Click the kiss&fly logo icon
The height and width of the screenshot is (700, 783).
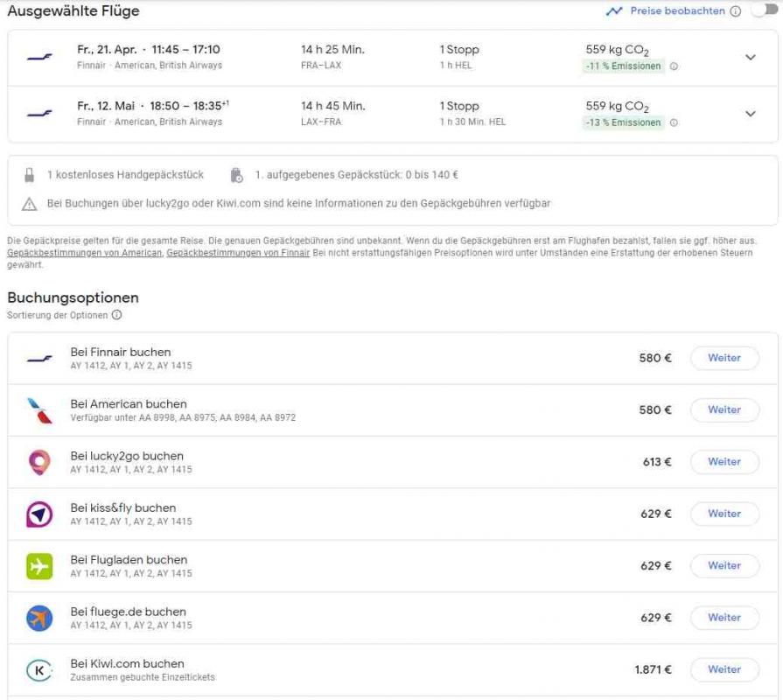pyautogui.click(x=39, y=514)
